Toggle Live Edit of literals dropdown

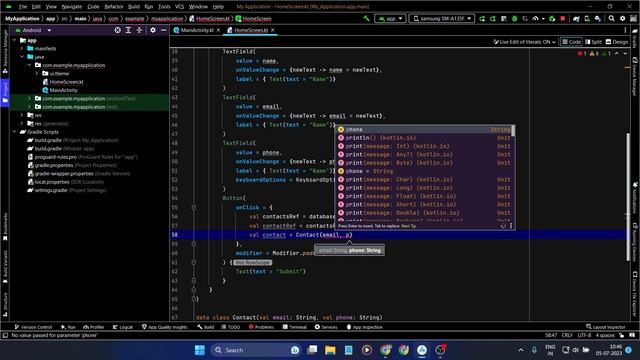[524, 42]
